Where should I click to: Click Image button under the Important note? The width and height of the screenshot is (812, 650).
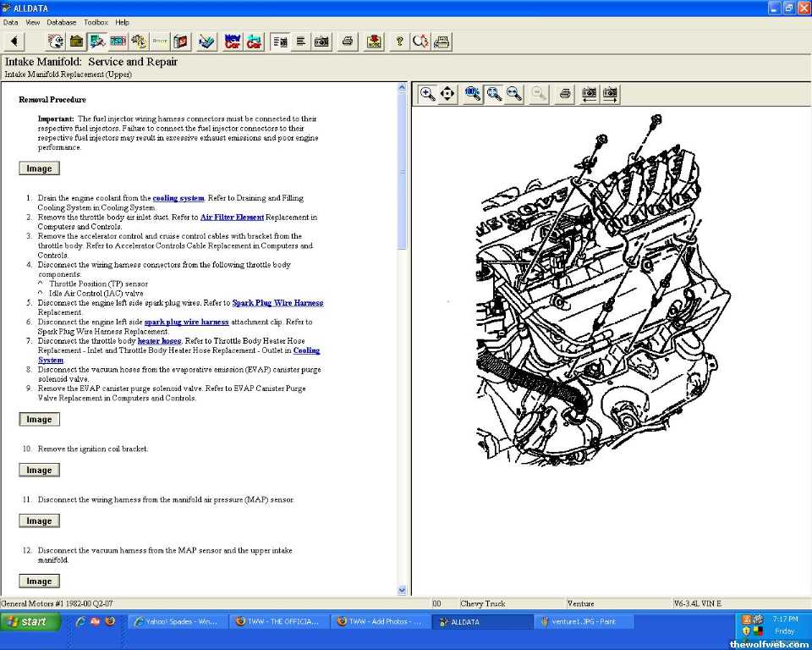39,168
